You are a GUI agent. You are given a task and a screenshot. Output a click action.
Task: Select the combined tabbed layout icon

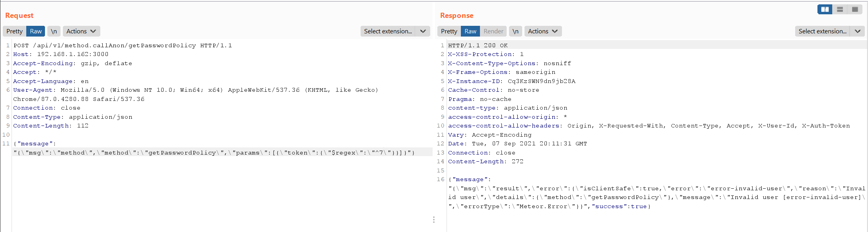(x=854, y=9)
